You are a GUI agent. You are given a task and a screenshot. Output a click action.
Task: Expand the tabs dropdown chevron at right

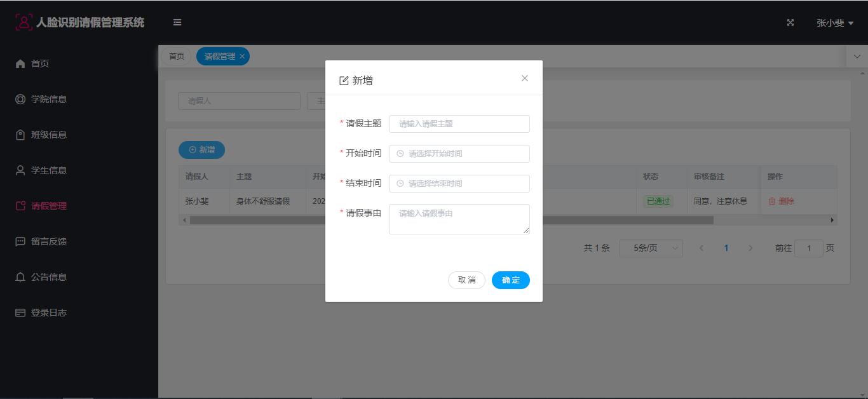click(x=857, y=57)
